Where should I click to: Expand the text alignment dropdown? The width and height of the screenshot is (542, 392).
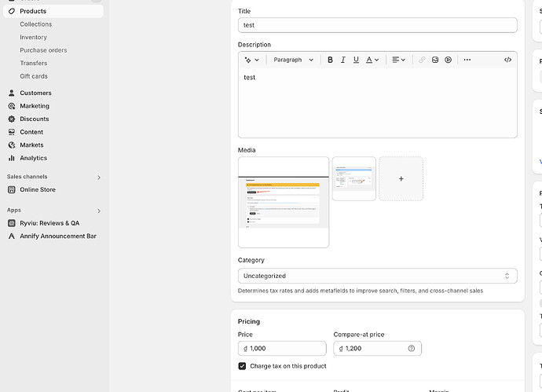click(x=399, y=60)
